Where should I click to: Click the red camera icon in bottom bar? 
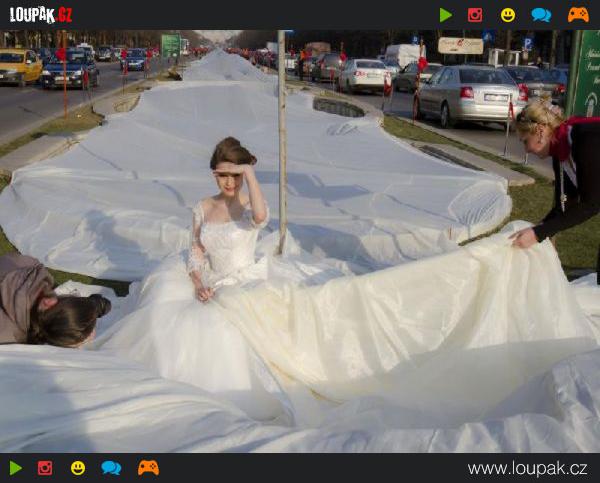click(x=45, y=468)
